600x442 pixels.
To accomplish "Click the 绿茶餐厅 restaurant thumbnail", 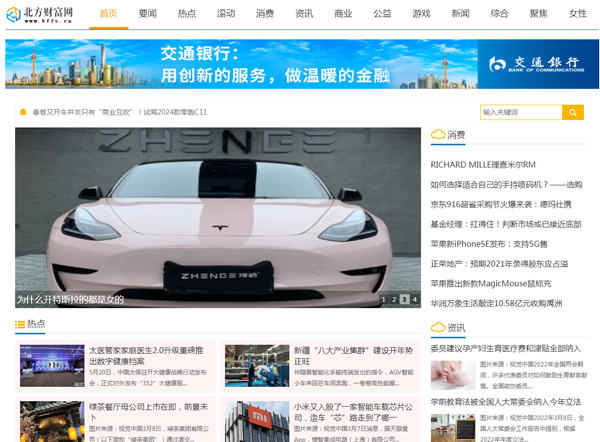I will point(52,422).
